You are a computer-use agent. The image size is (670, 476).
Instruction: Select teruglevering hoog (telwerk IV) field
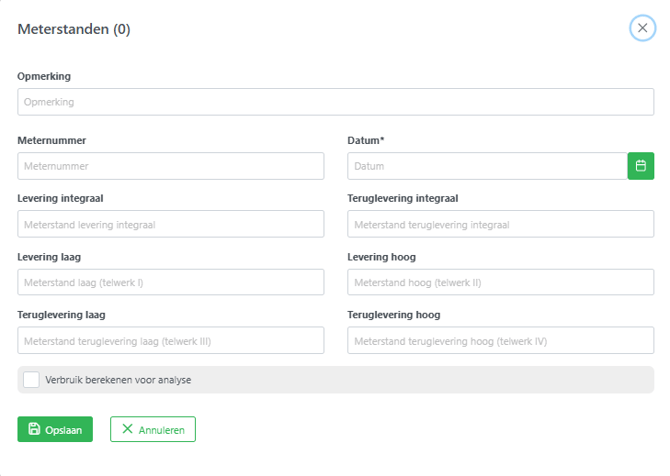pyautogui.click(x=500, y=341)
